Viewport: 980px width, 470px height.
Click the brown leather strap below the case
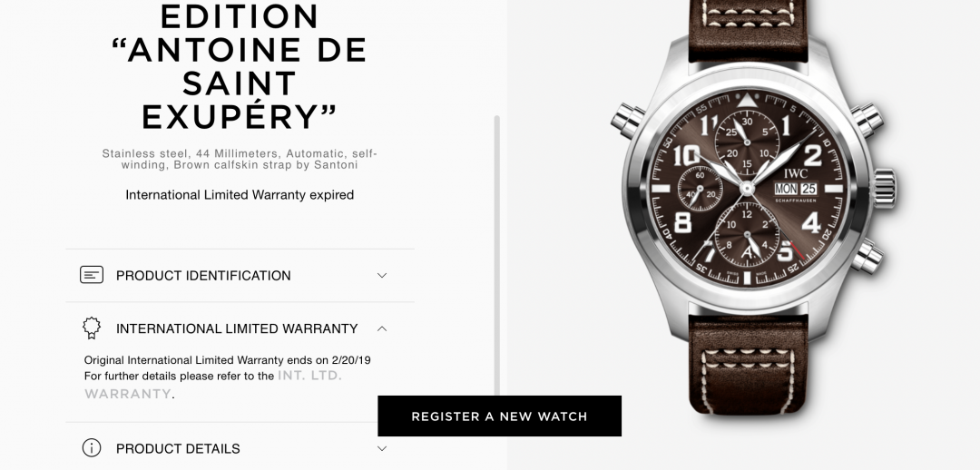click(748, 363)
